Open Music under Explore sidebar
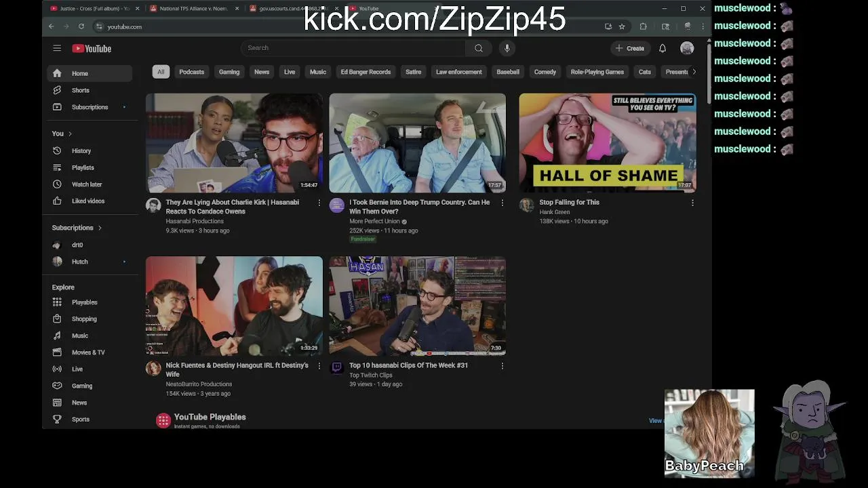The width and height of the screenshot is (868, 488). [x=90, y=335]
